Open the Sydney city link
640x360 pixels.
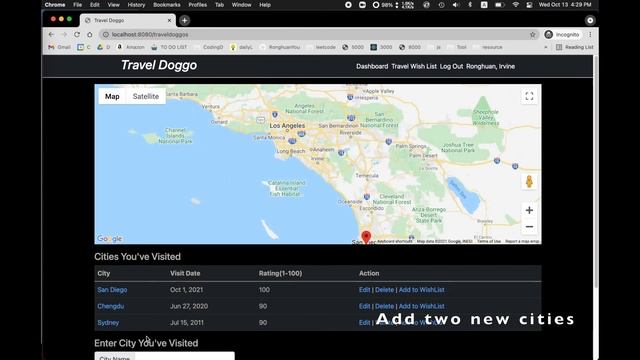tap(108, 322)
